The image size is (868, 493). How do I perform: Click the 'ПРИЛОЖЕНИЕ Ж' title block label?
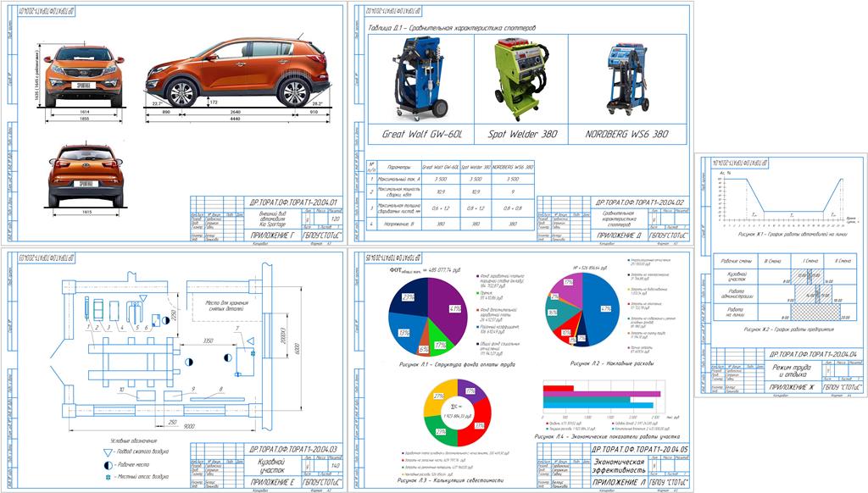point(792,387)
